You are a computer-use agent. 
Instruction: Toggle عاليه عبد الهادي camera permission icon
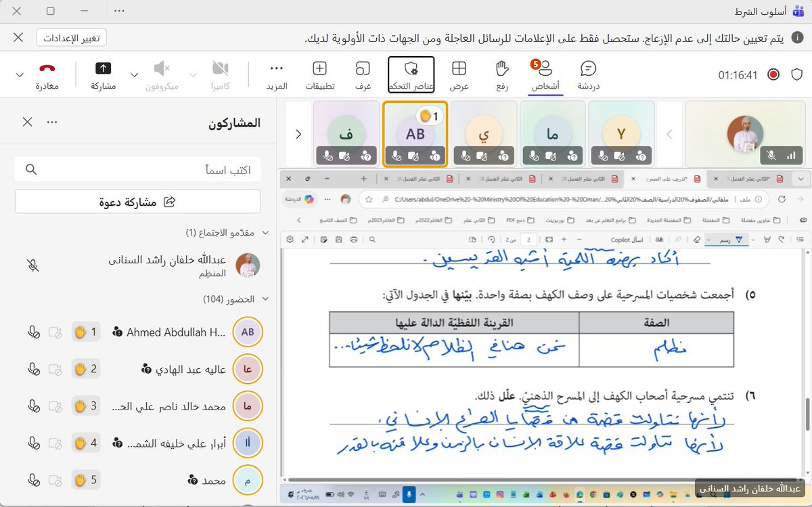pos(55,369)
